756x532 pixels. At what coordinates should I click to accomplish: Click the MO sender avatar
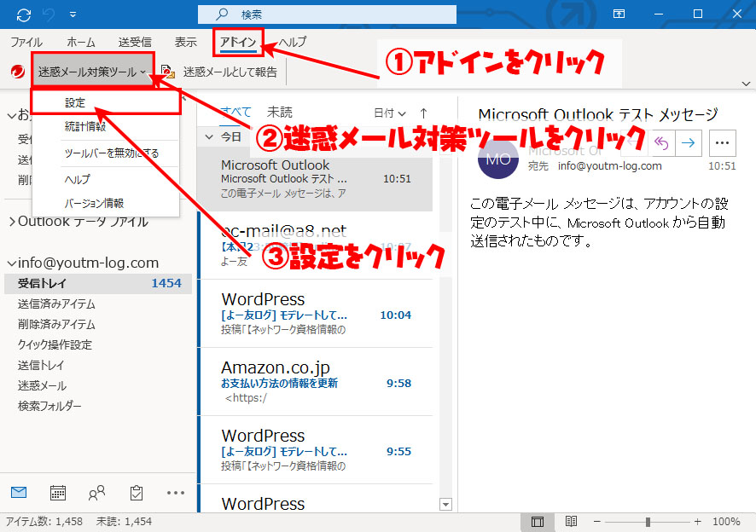click(x=498, y=159)
